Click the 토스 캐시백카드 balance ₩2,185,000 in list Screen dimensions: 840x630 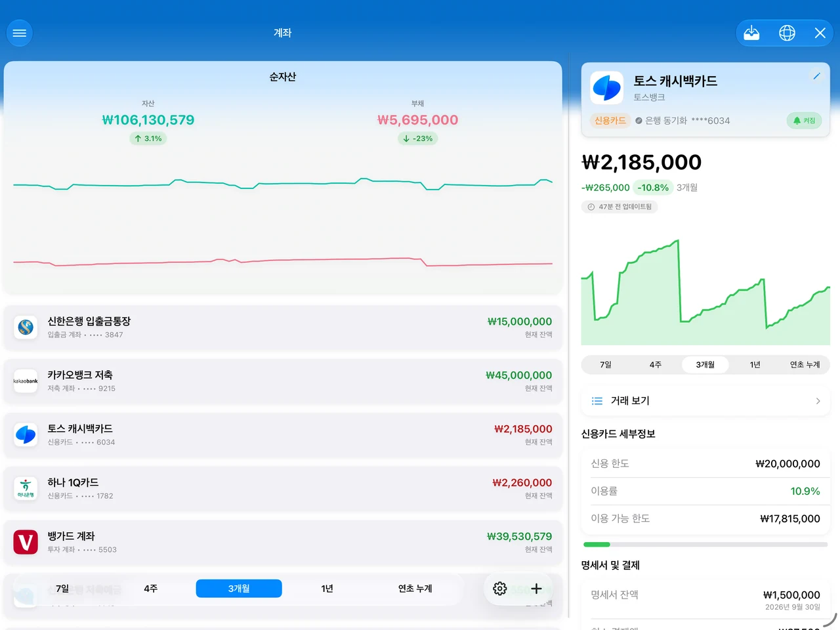click(x=523, y=429)
